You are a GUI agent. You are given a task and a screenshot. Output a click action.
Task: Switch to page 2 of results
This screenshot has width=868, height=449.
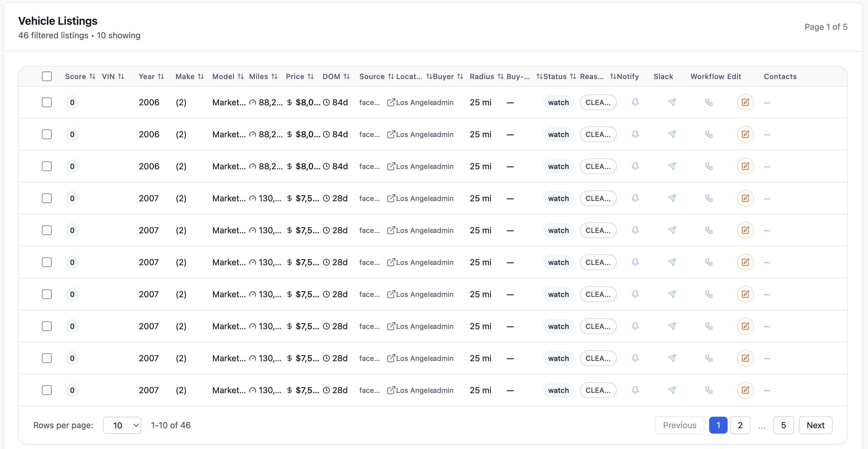click(x=740, y=425)
